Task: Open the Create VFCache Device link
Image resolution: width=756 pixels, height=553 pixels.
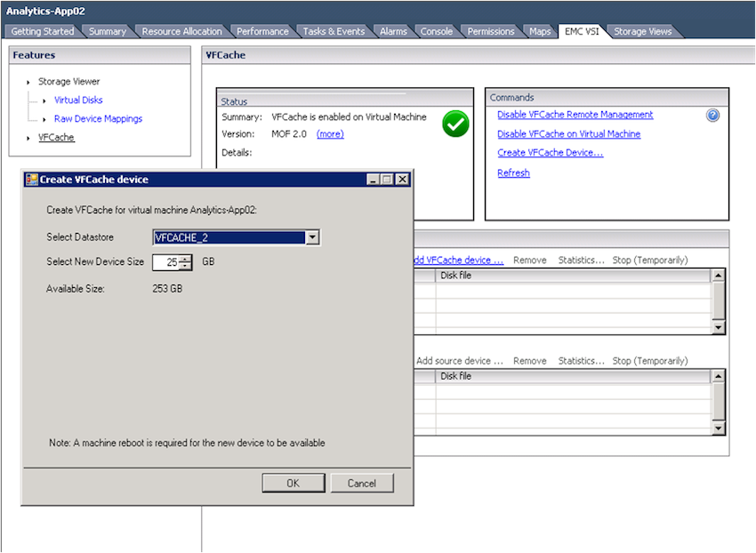Action: (x=551, y=153)
